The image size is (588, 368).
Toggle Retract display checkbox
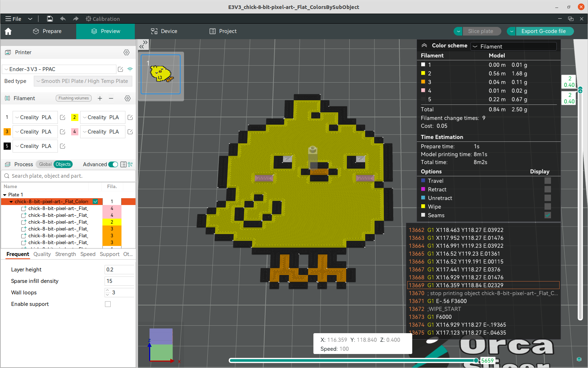[x=548, y=189]
